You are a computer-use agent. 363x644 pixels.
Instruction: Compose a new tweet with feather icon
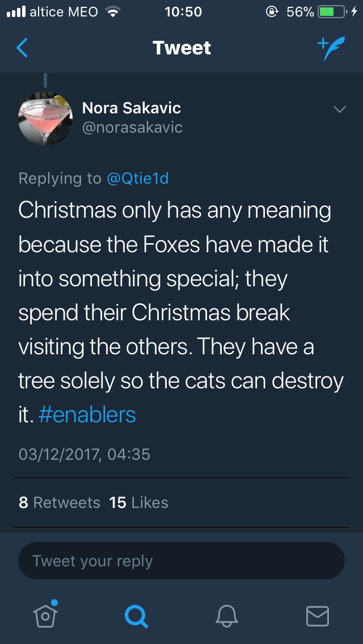(x=331, y=49)
